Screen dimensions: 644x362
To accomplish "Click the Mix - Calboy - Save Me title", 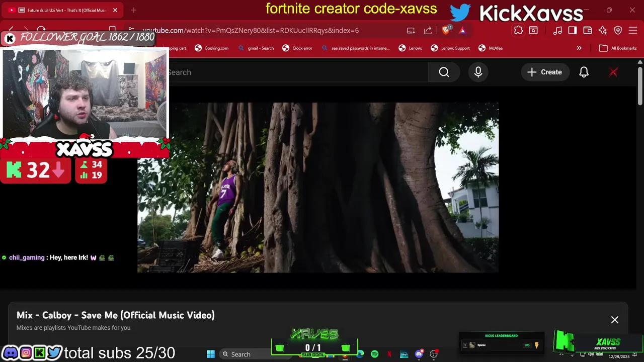I will pos(116,315).
